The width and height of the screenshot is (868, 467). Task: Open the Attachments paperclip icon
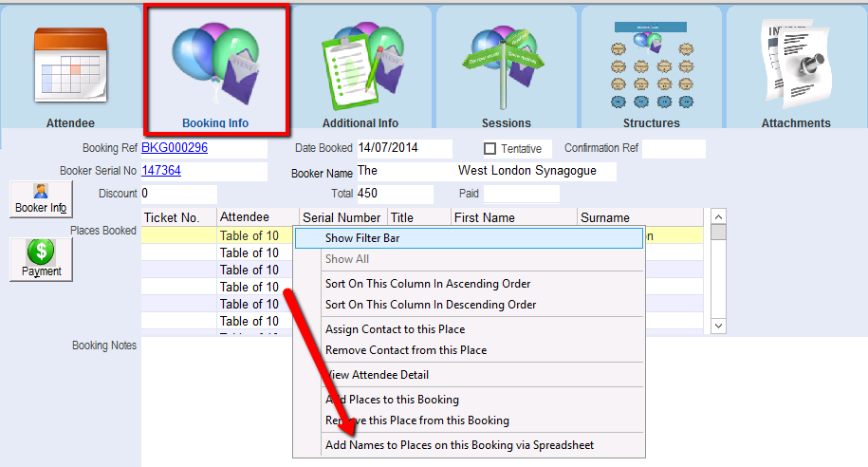pyautogui.click(x=795, y=66)
